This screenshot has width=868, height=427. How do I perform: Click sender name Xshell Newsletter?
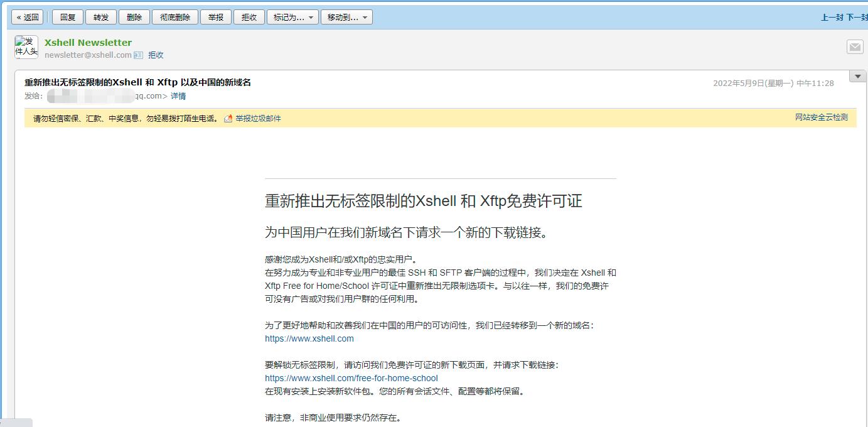pos(88,43)
